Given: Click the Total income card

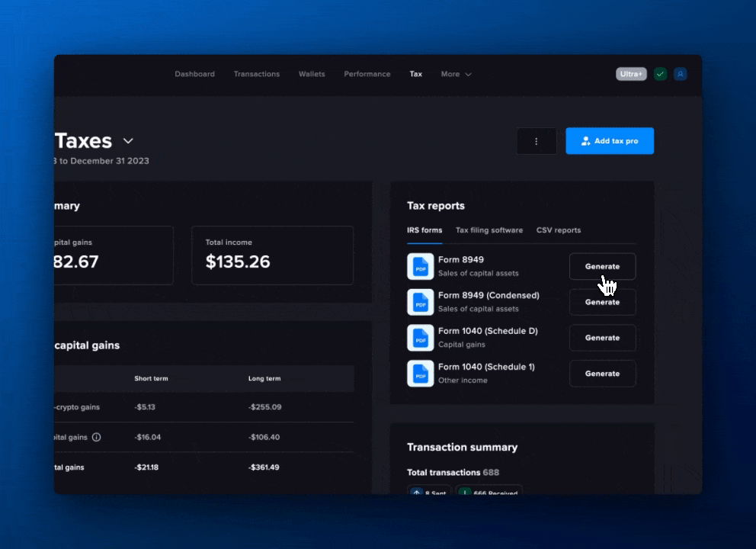Looking at the screenshot, I should (272, 255).
